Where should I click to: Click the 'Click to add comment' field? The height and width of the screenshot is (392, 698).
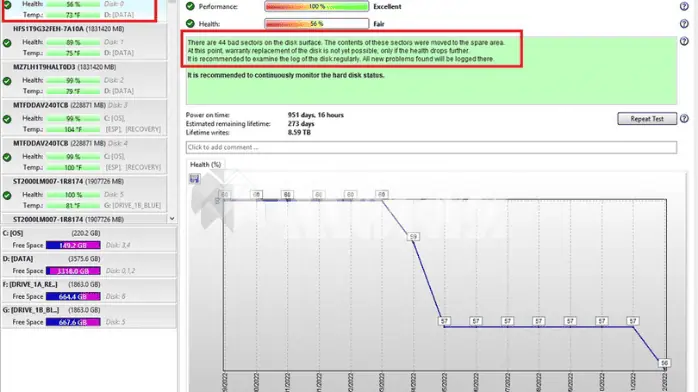point(431,147)
